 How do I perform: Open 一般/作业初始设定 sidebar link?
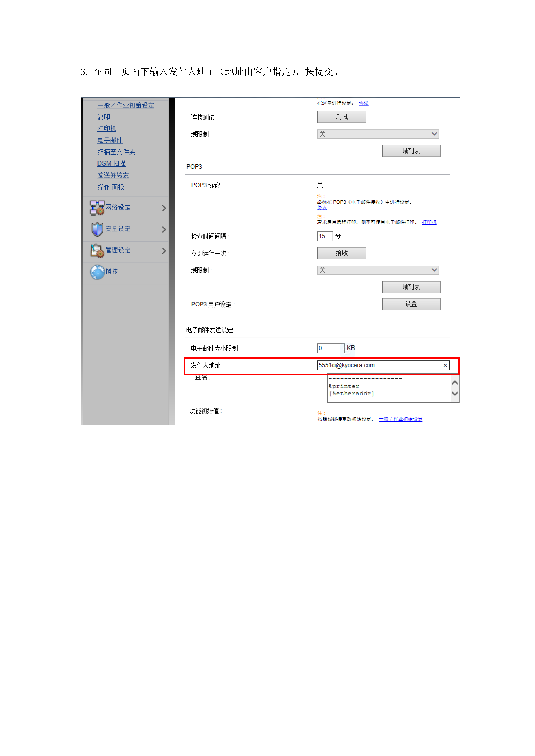pyautogui.click(x=126, y=105)
